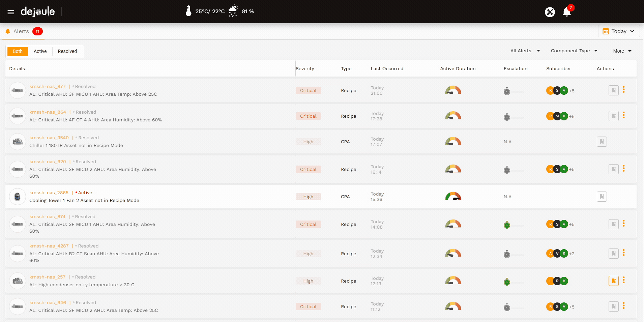644x322 pixels.
Task: Click escalation stopwatch for kmssh-nas_874
Action: [x=507, y=225]
